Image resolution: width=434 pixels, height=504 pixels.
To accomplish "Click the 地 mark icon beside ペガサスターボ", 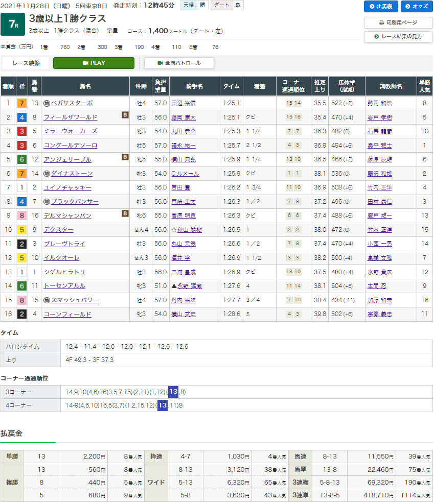I will (47, 103).
